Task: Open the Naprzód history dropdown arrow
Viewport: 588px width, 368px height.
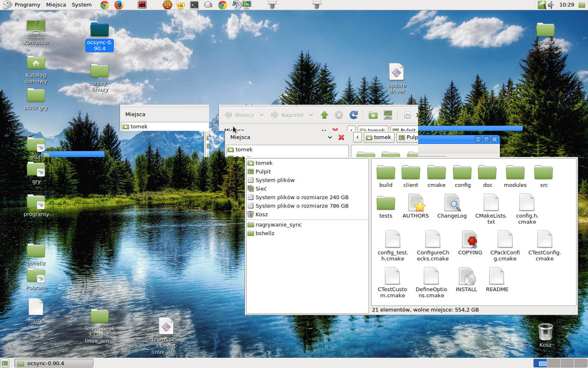Action: (x=311, y=115)
